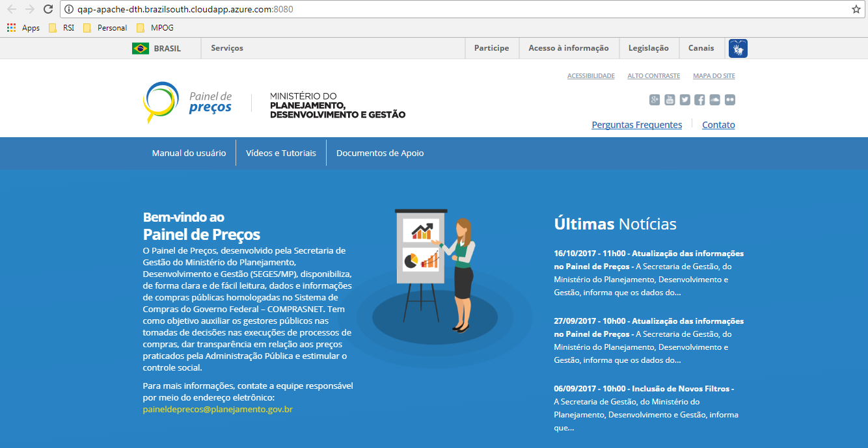Click the BRASIL label in gov bar
This screenshot has width=868, height=448.
pyautogui.click(x=167, y=48)
